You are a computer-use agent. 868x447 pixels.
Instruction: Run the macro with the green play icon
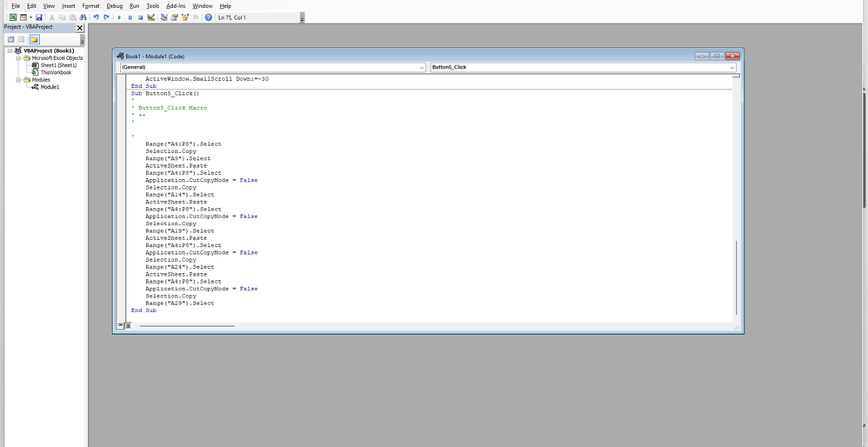click(x=119, y=17)
